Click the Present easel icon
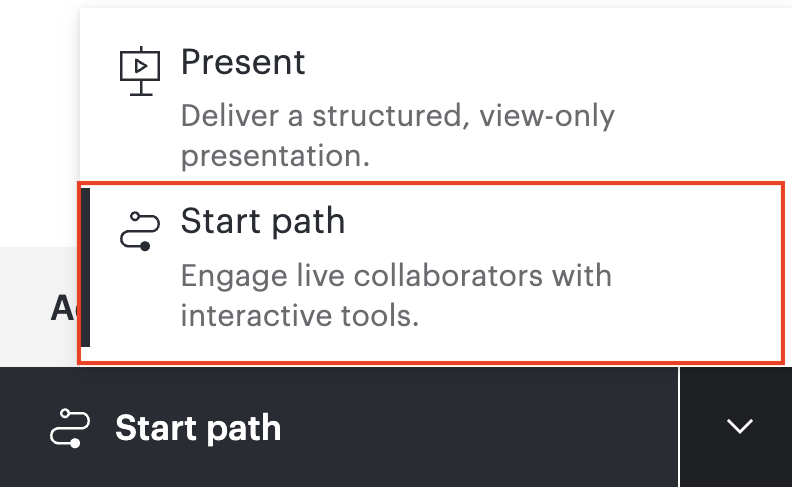 (x=140, y=71)
